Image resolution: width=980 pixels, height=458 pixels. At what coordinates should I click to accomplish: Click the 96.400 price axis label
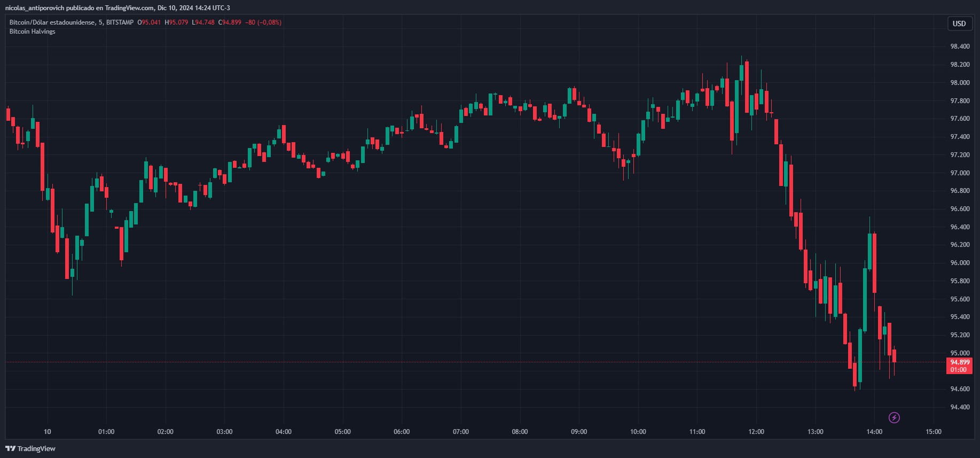[960, 227]
